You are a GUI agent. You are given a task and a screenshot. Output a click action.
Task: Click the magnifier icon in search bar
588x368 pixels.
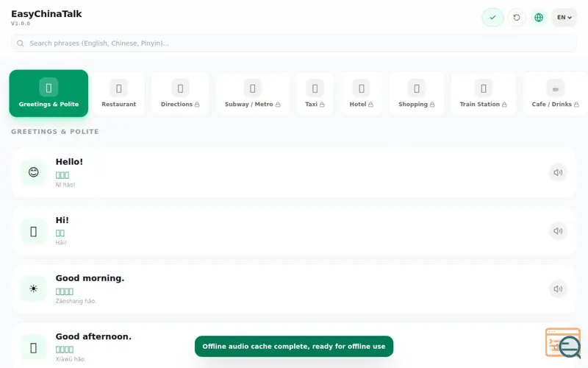pos(21,43)
